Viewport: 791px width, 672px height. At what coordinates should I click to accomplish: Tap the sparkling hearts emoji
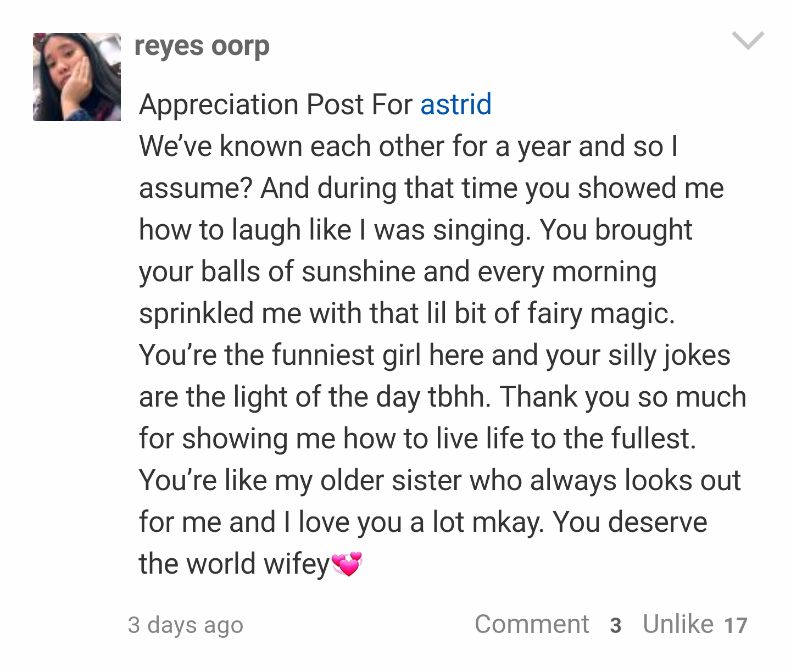click(347, 564)
